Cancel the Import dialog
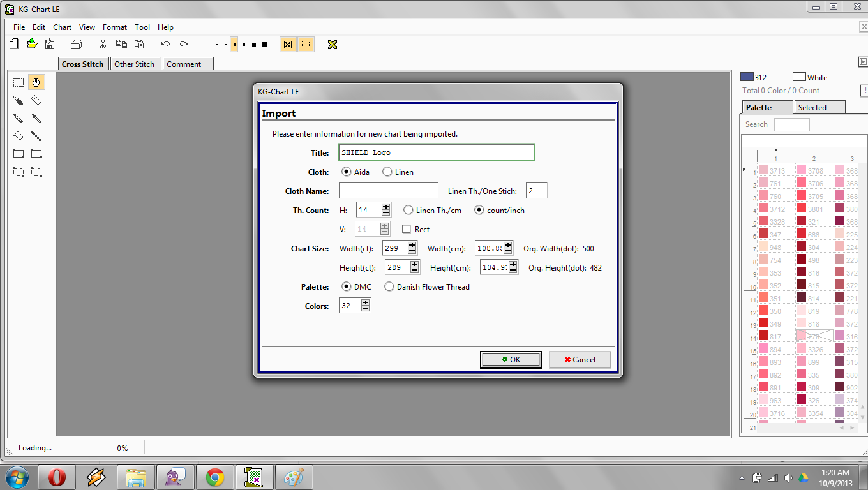This screenshot has height=490, width=868. pyautogui.click(x=580, y=359)
